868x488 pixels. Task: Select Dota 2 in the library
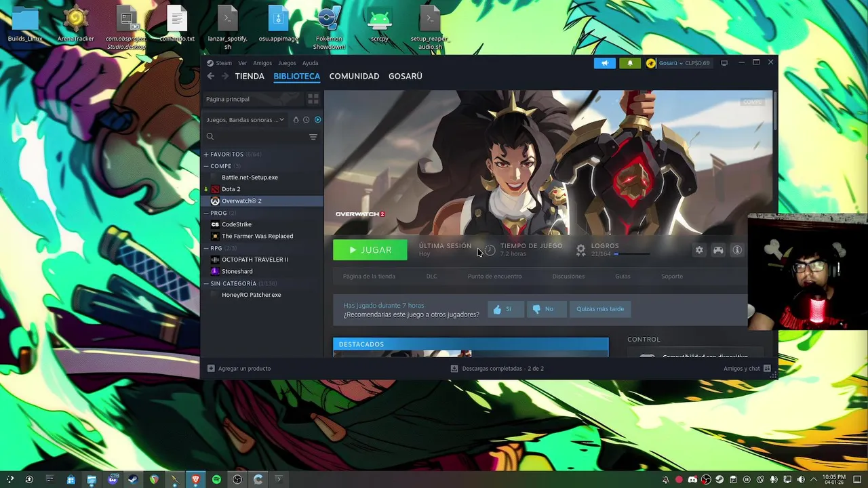tap(262, 189)
